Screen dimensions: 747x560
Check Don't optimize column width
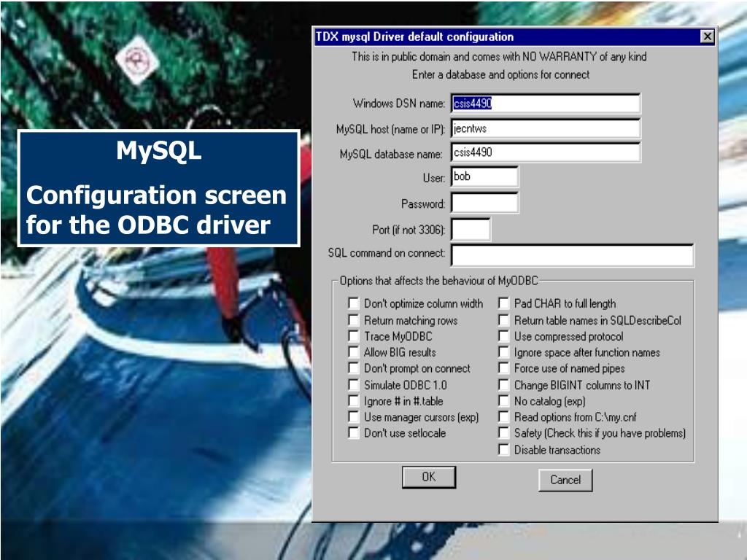(354, 303)
